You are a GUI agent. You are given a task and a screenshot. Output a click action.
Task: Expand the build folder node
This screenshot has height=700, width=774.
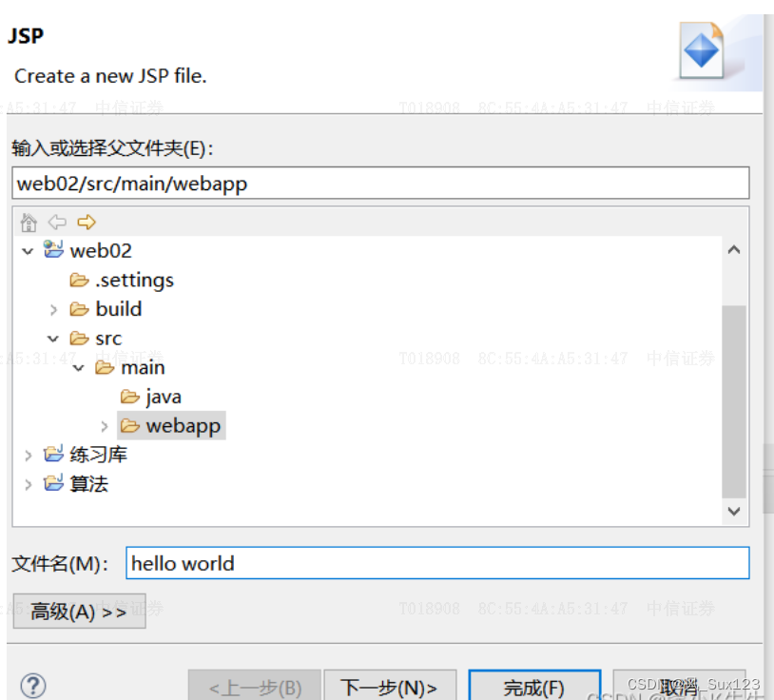click(53, 310)
